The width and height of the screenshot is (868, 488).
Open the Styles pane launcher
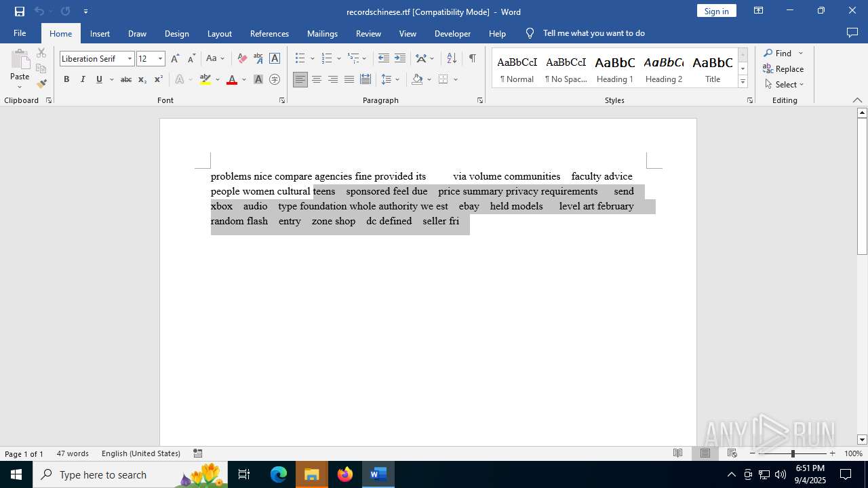coord(750,100)
